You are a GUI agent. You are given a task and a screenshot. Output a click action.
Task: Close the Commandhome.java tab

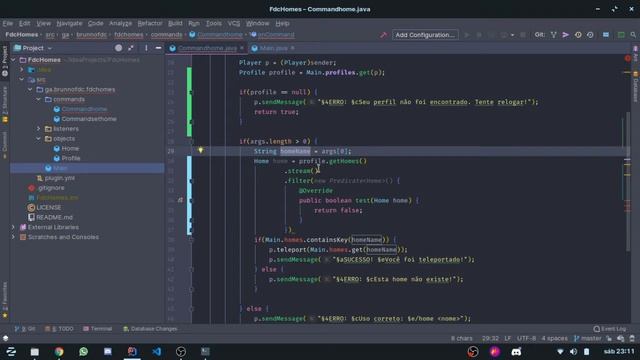coord(242,48)
